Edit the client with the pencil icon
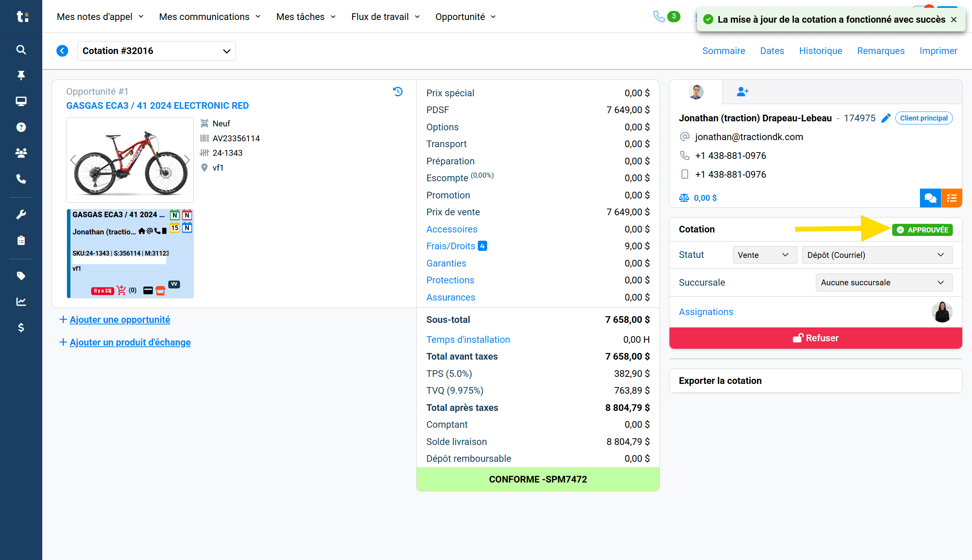 [886, 118]
